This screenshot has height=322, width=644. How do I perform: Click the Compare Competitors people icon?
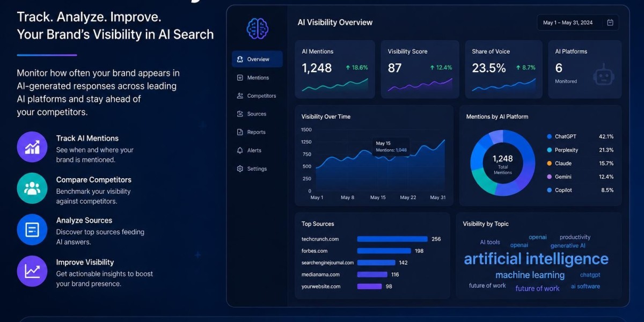click(32, 188)
